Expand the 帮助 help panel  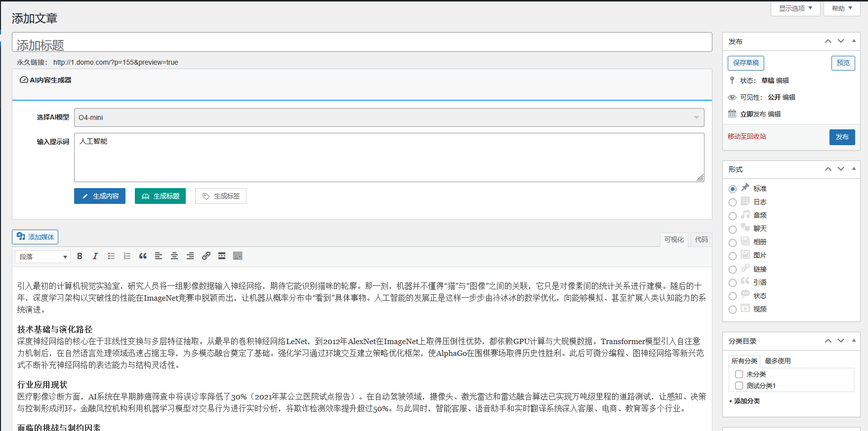pyautogui.click(x=842, y=8)
